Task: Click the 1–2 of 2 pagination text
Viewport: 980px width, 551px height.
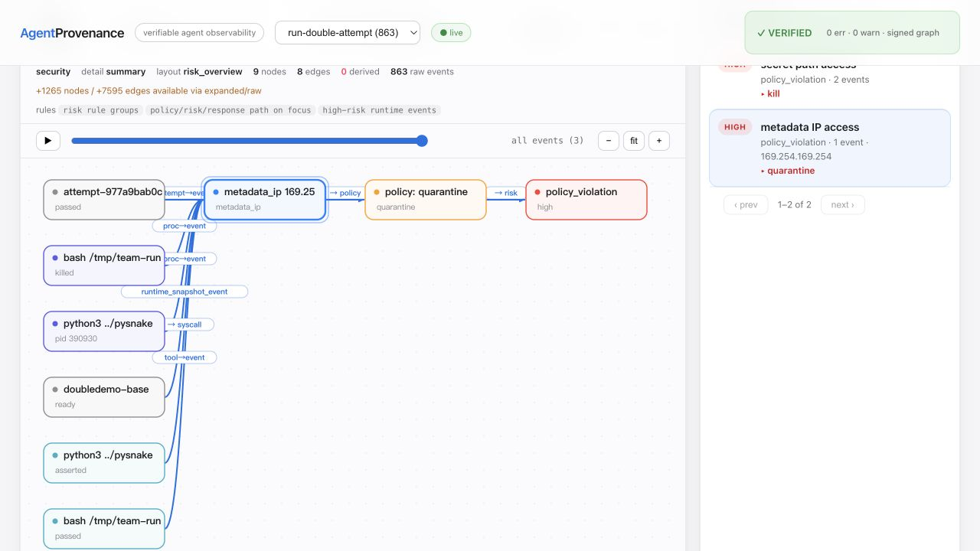Action: pyautogui.click(x=794, y=205)
